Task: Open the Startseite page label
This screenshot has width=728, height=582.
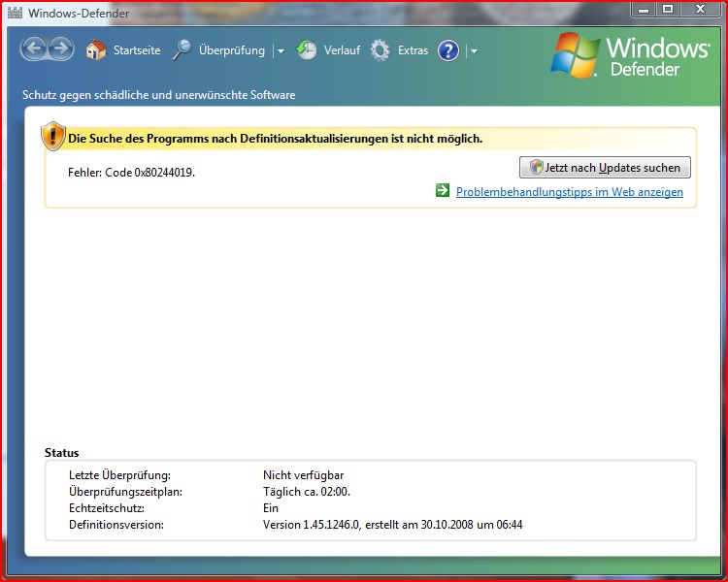Action: point(137,50)
